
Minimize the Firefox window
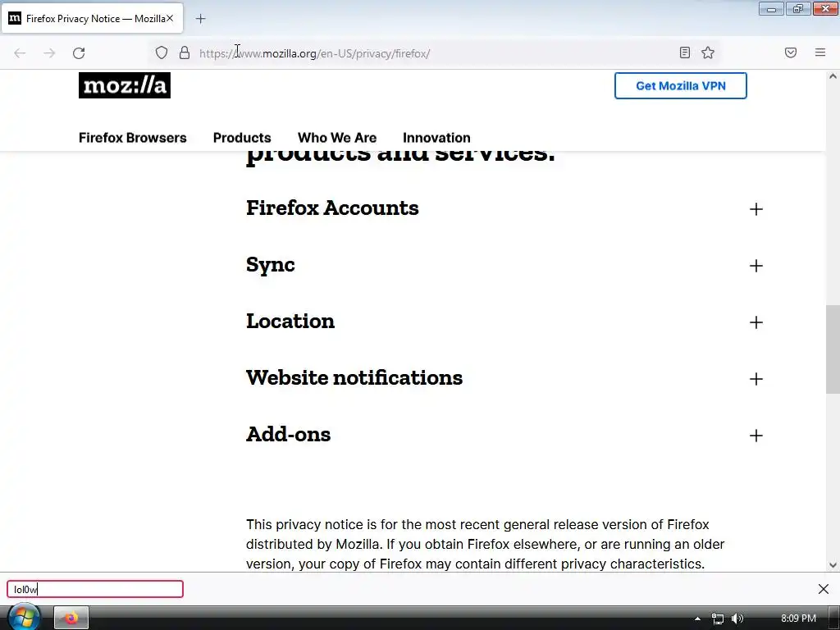click(x=771, y=9)
